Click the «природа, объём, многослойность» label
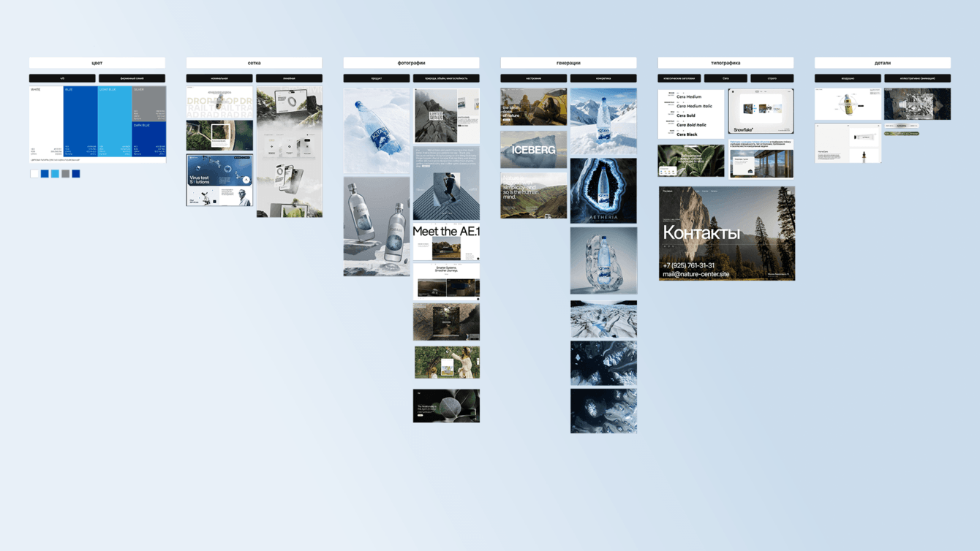This screenshot has height=551, width=980. [x=446, y=78]
